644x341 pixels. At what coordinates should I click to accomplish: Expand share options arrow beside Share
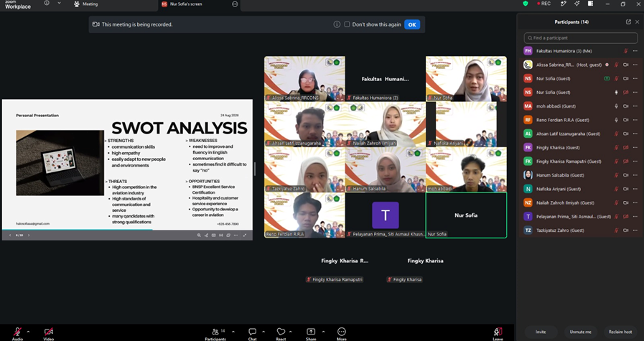[x=323, y=332]
